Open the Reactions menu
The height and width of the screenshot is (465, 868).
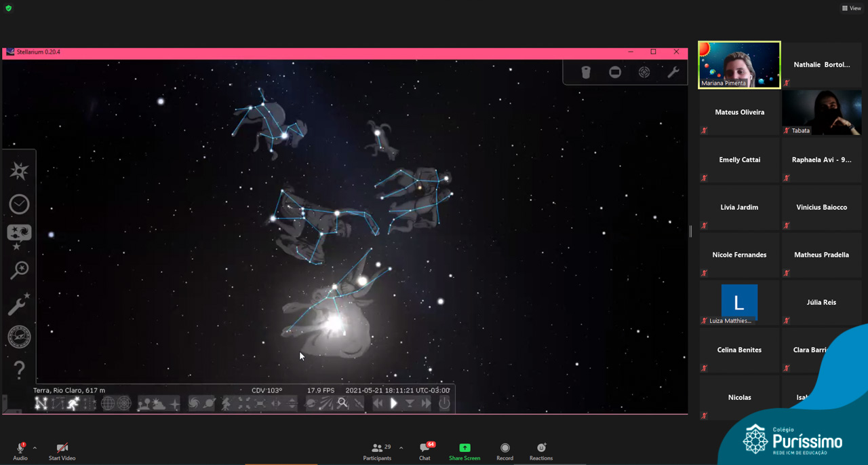[x=540, y=451]
